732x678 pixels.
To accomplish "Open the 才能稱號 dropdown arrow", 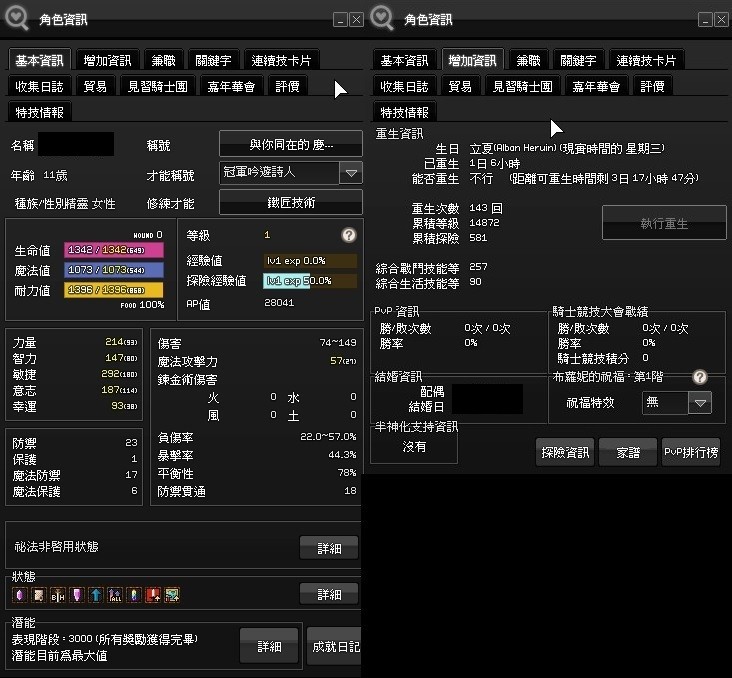I will (x=351, y=173).
